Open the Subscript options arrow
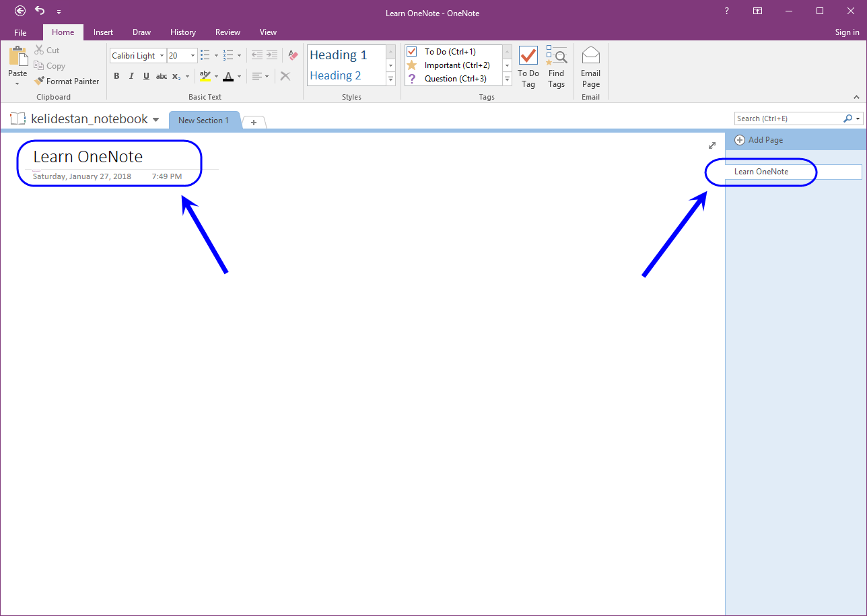The width and height of the screenshot is (867, 616). pos(188,76)
